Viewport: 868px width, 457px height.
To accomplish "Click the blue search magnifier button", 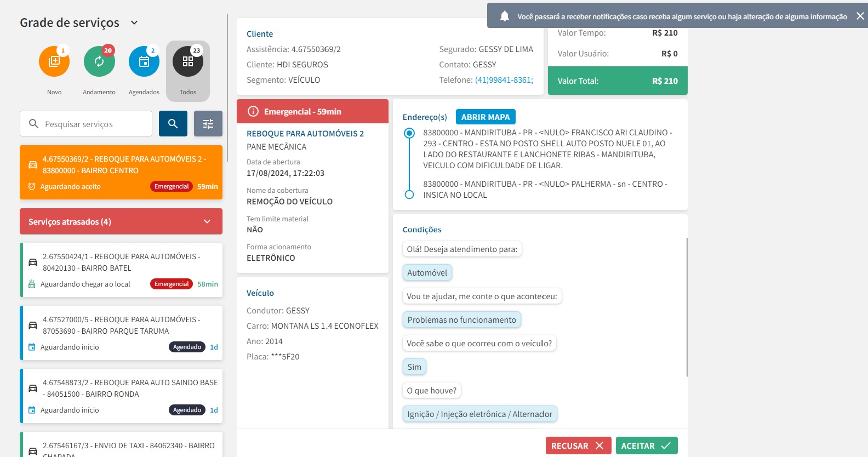I will pyautogui.click(x=173, y=124).
